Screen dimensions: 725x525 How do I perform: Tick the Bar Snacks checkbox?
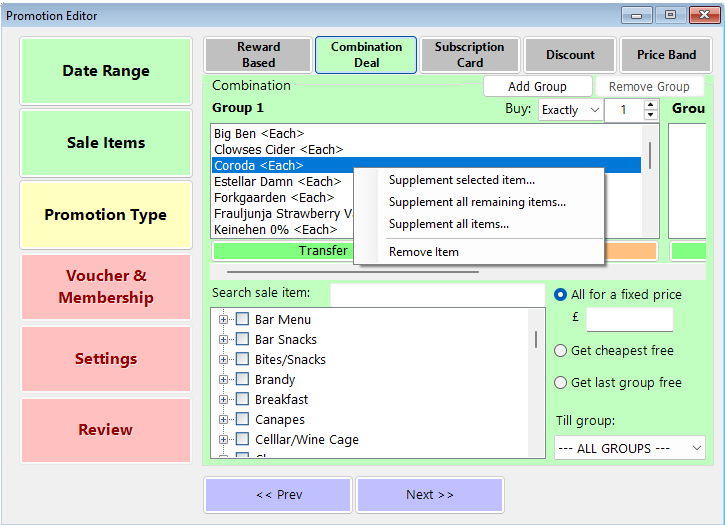(x=242, y=339)
